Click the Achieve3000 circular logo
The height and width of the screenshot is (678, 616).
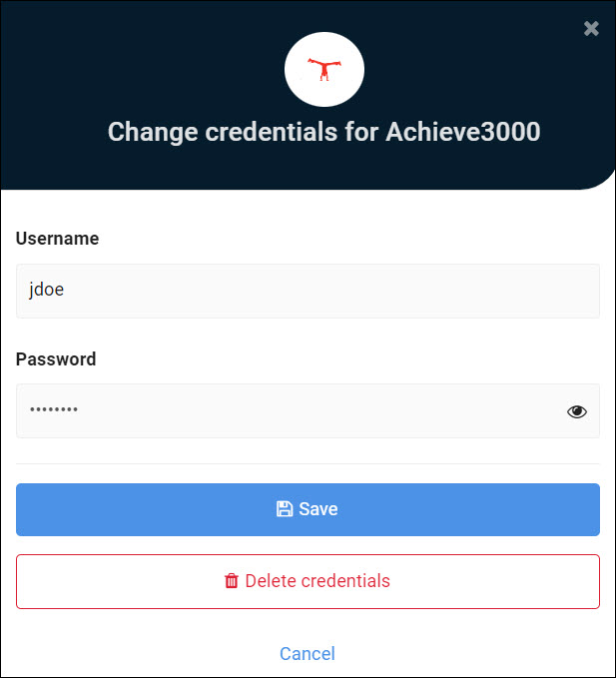[324, 69]
